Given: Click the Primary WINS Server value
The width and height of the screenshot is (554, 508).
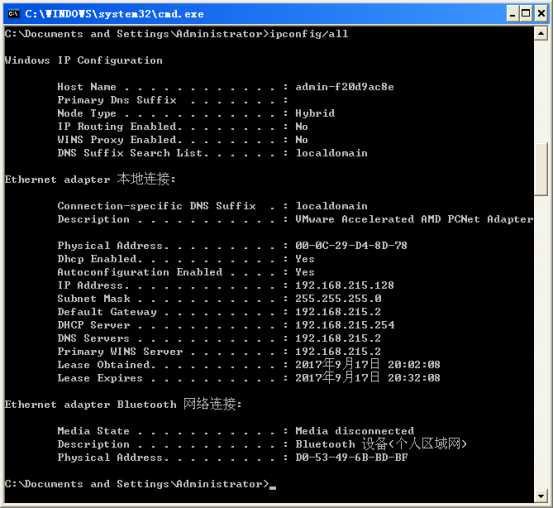Looking at the screenshot, I should click(x=338, y=352).
